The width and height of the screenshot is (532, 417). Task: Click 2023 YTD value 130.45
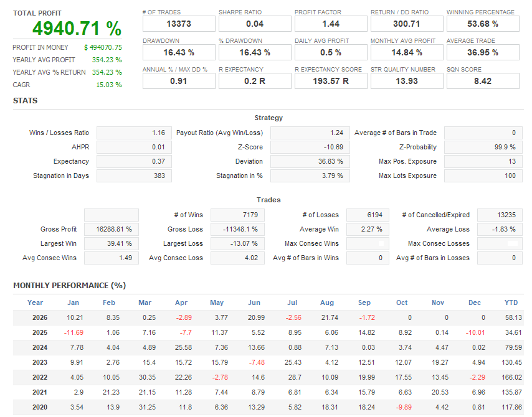[x=511, y=362]
